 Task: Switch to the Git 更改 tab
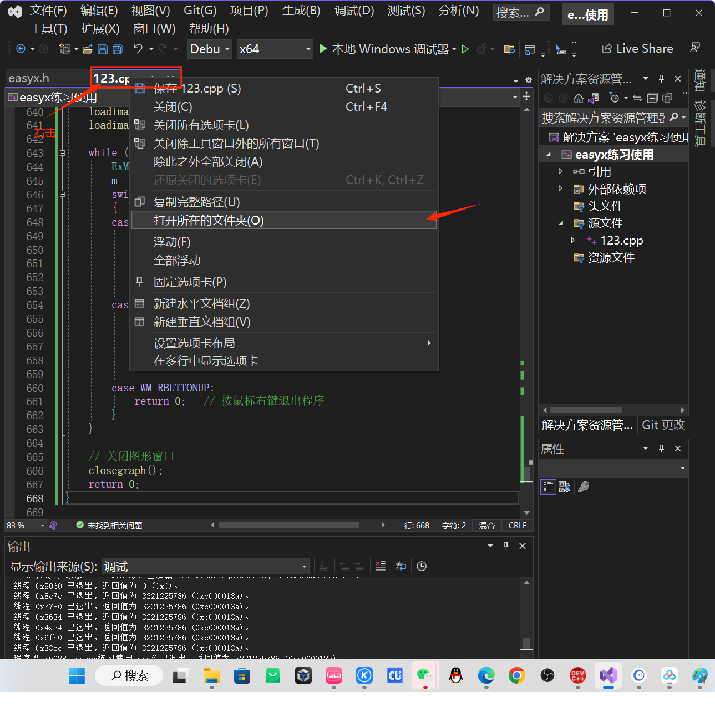(663, 425)
